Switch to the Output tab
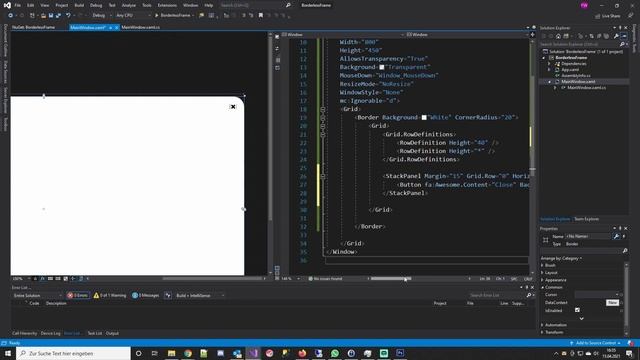 [x=112, y=333]
